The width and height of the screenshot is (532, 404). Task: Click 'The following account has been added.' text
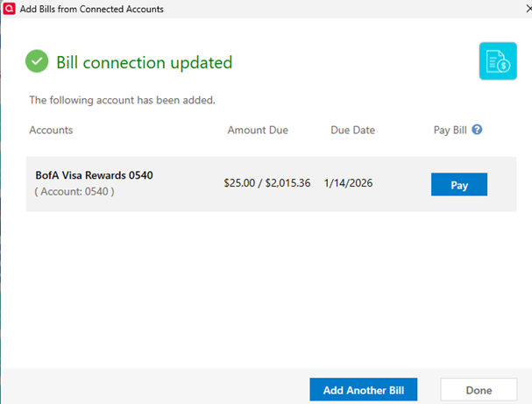[x=122, y=100]
